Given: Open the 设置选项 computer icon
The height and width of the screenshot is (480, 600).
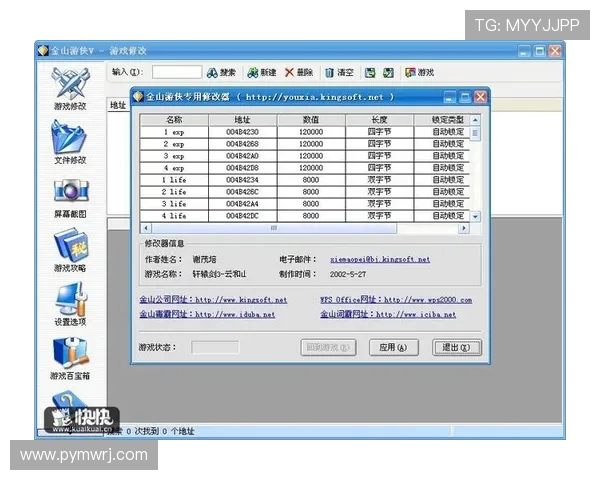Looking at the screenshot, I should pos(70,304).
